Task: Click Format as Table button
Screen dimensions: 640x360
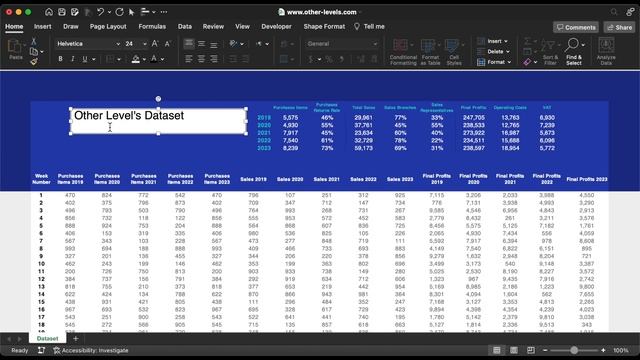Action: coord(430,52)
